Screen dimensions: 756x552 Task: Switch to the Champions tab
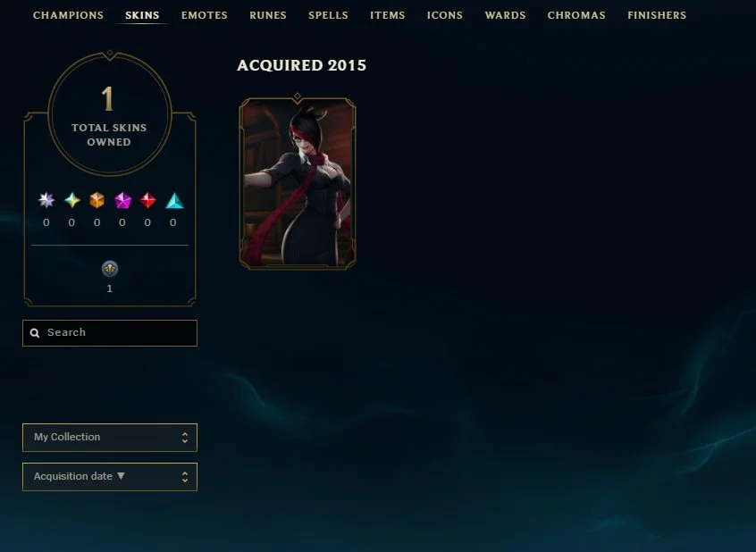point(68,15)
